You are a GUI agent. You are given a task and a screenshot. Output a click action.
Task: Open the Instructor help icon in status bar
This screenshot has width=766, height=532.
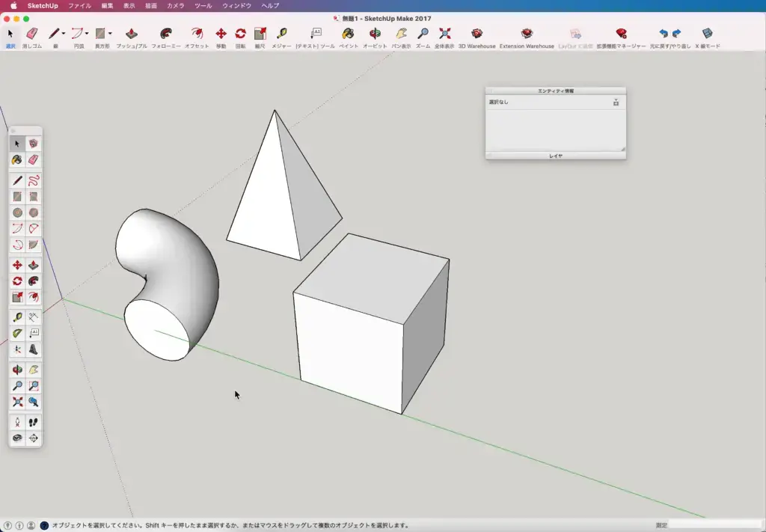(44, 526)
